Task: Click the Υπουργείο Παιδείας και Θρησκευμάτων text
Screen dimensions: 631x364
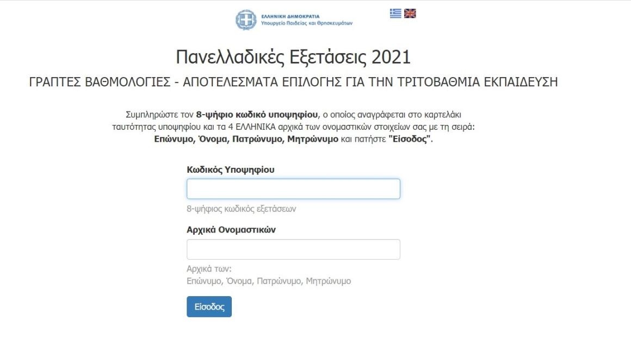Action: coord(307,23)
